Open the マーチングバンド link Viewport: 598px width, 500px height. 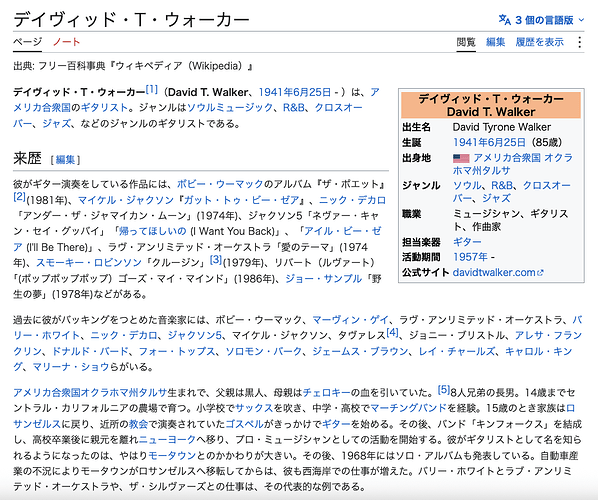point(408,408)
